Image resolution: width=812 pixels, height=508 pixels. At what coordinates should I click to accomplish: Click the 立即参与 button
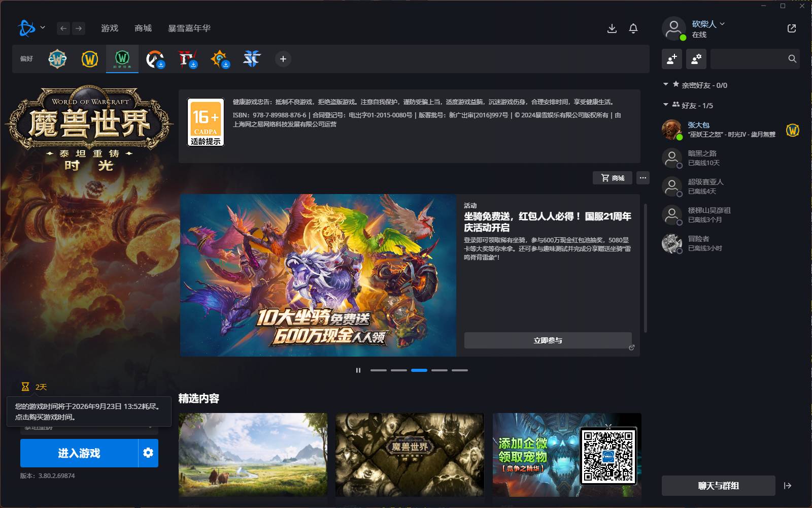[548, 340]
